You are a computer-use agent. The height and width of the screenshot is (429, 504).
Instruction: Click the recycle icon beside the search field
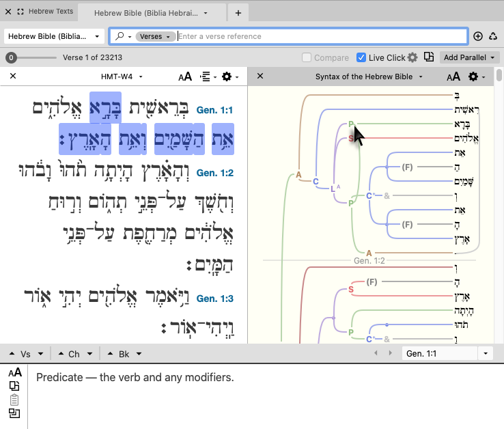(493, 36)
